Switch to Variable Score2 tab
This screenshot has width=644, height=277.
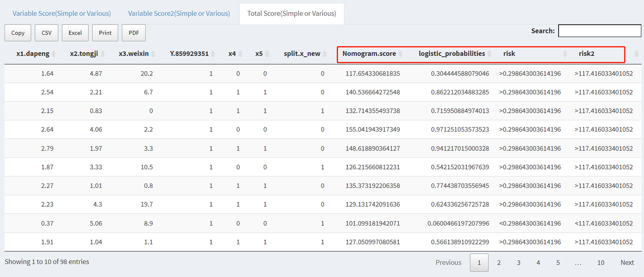pos(179,13)
